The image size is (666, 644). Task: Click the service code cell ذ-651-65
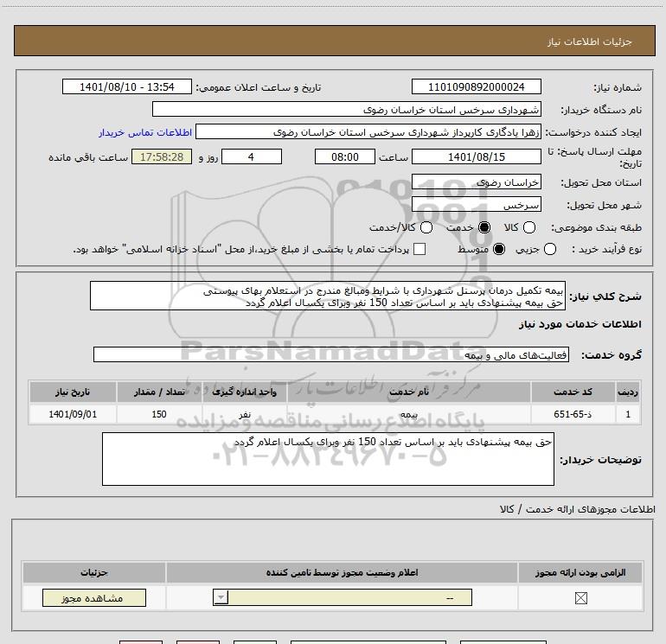pos(573,414)
